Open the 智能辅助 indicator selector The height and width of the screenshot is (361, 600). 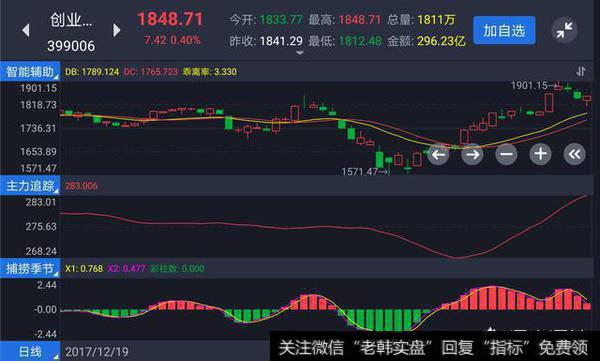[30, 72]
